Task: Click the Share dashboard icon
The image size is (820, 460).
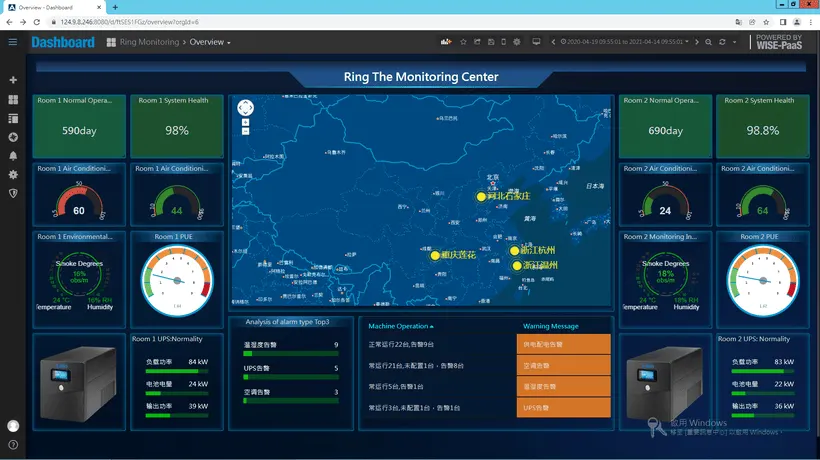Action: pyautogui.click(x=477, y=42)
